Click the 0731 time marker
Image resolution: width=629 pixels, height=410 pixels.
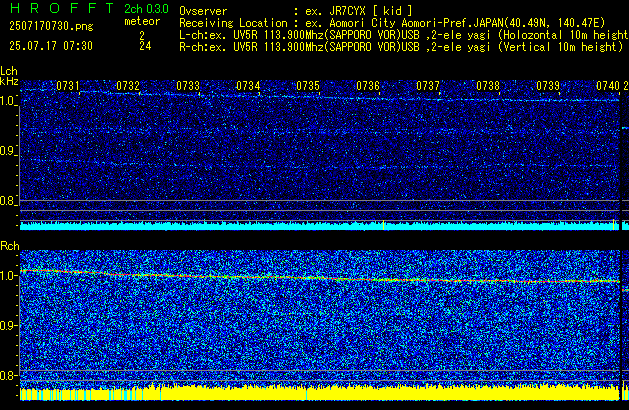coord(67,86)
